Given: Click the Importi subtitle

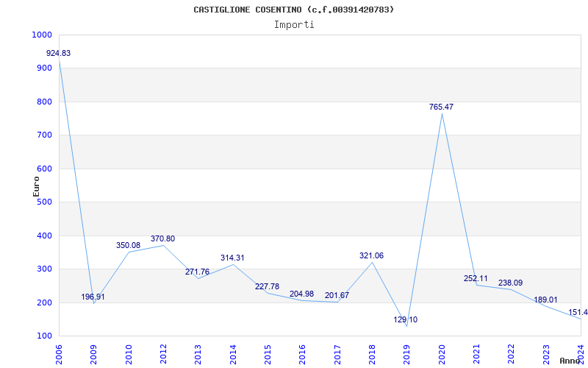Looking at the screenshot, I should coord(294,25).
